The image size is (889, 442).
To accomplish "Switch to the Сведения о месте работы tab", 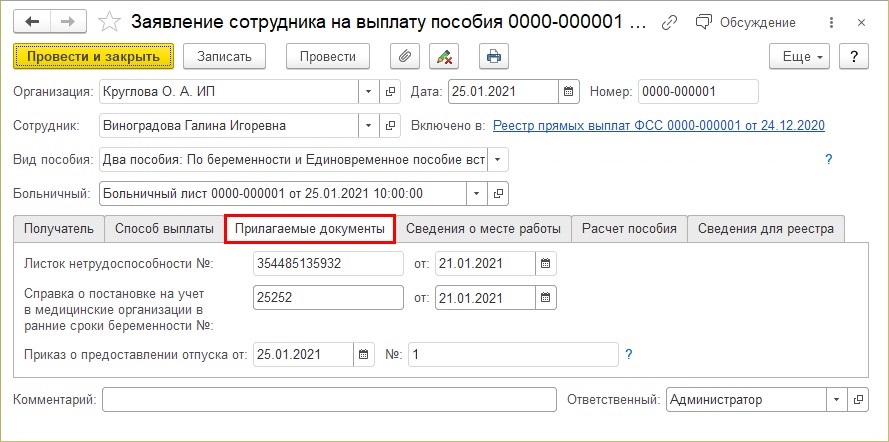I will click(483, 229).
